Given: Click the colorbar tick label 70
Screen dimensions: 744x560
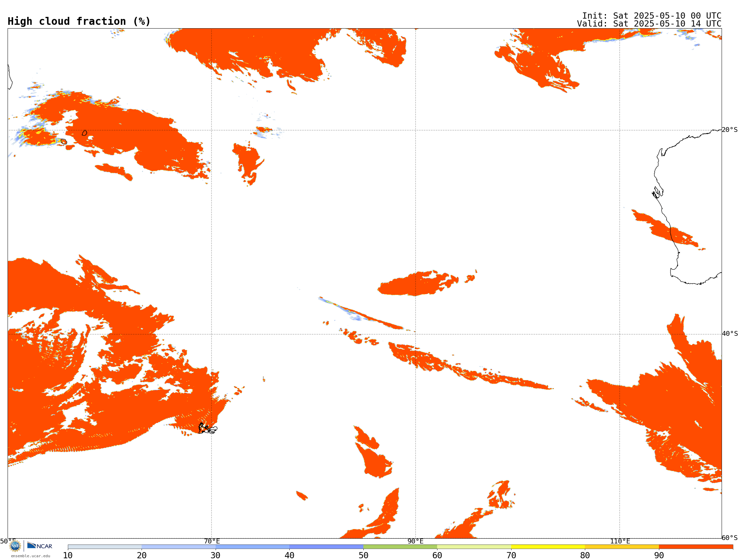Looking at the screenshot, I should click(x=511, y=556).
